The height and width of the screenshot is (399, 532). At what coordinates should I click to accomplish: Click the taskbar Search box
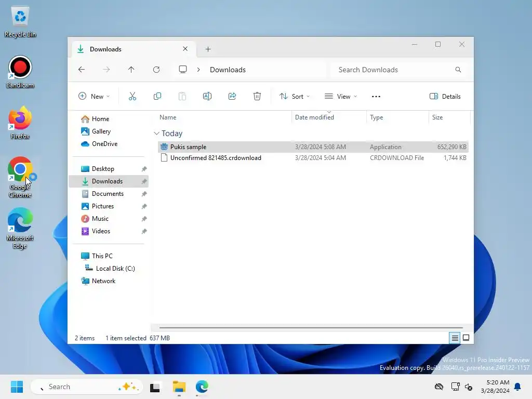click(87, 387)
